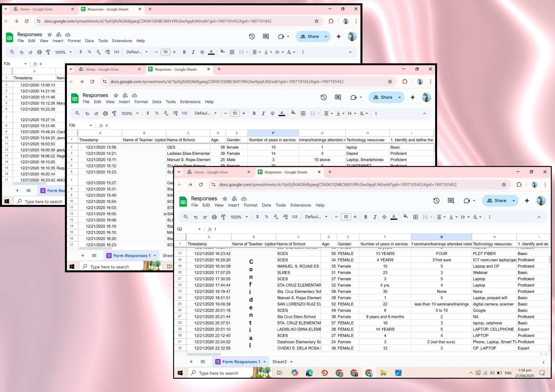Switch to Sheet2 tab in front window
Screen dimensions: 555x392
point(279,362)
